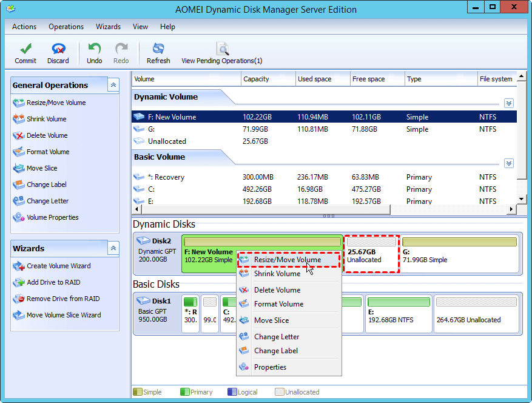Select the *: R recovery block on Disk1

190,314
